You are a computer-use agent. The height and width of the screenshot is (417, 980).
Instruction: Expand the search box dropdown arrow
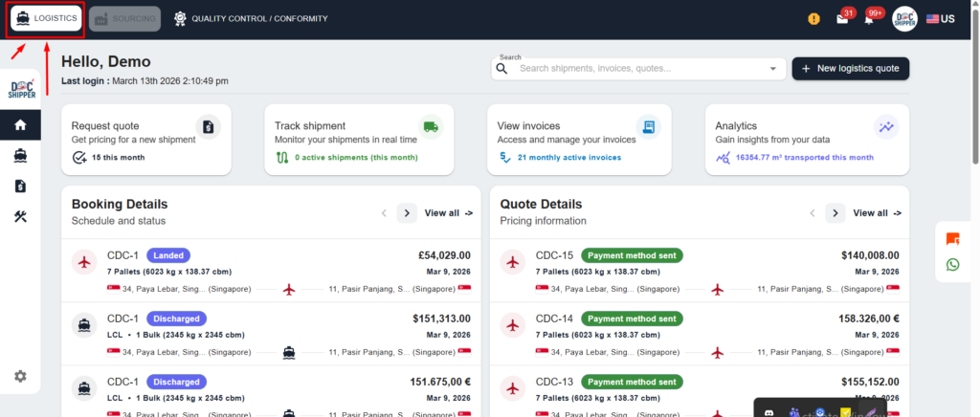click(773, 69)
